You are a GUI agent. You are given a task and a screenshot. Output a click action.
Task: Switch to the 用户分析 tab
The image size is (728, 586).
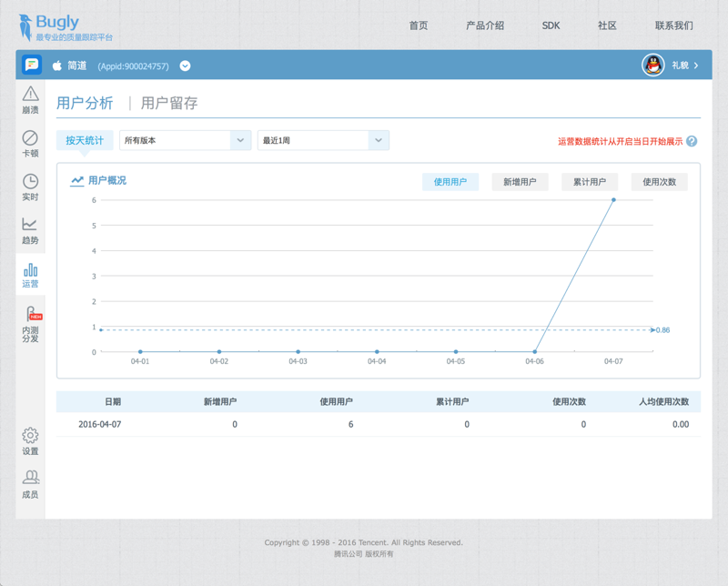[85, 103]
